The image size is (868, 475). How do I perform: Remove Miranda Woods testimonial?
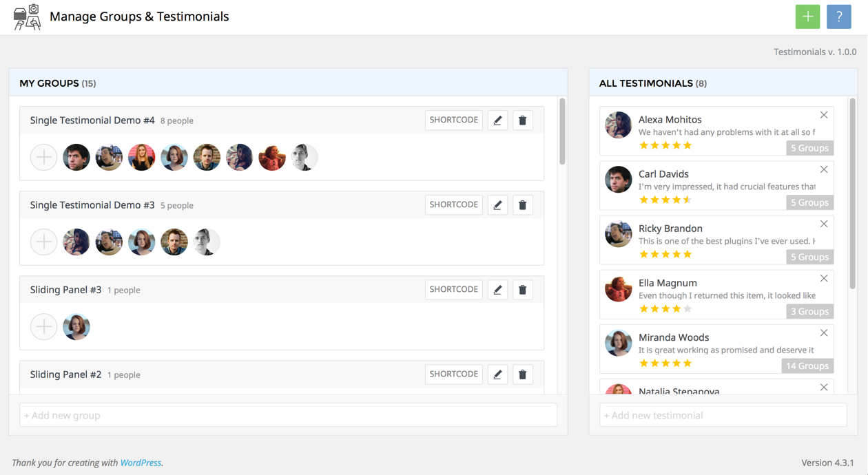pos(824,332)
